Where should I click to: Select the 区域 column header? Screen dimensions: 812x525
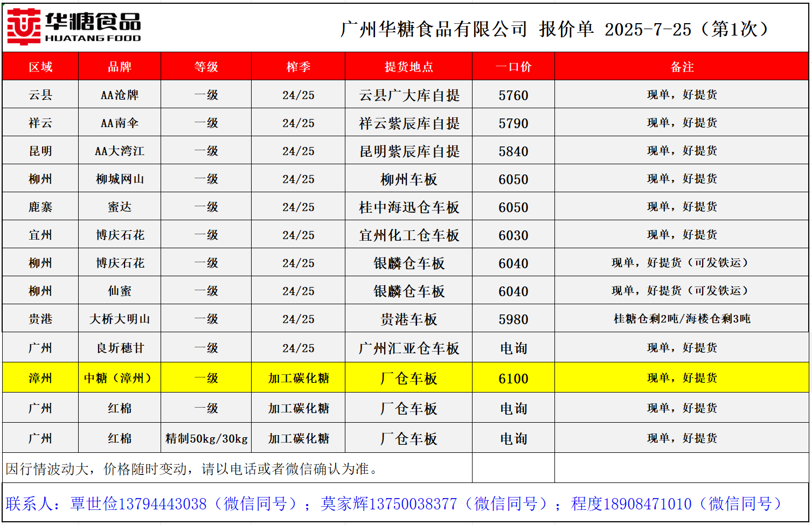[40, 67]
